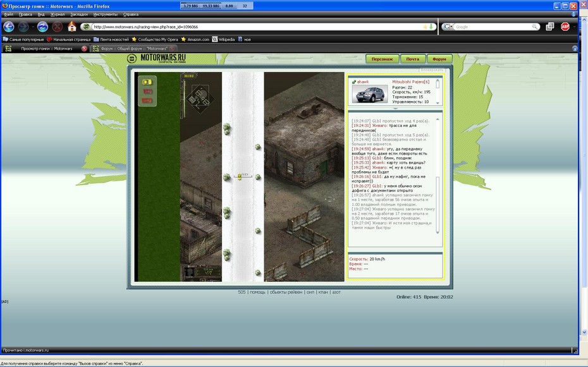The width and height of the screenshot is (588, 367).
Task: Open the tab list arrow at tab bar end
Action: (x=575, y=48)
